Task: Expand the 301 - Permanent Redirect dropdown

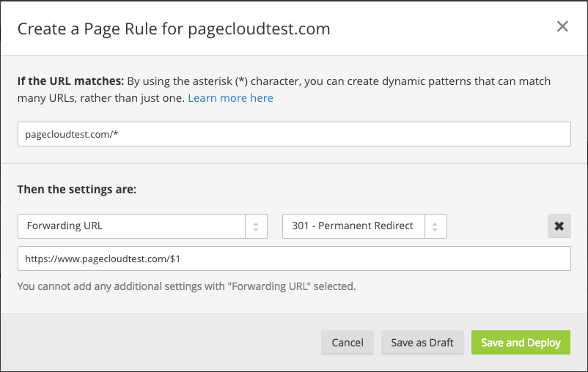Action: tap(353, 226)
